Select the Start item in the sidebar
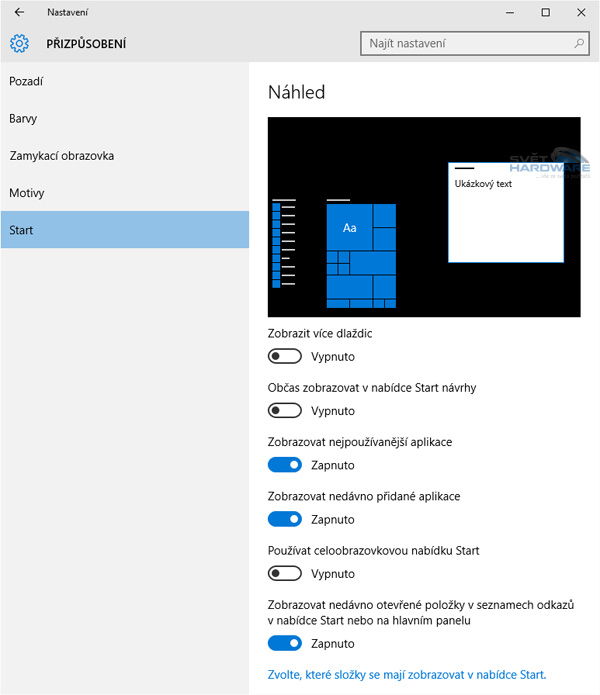 pyautogui.click(x=21, y=230)
